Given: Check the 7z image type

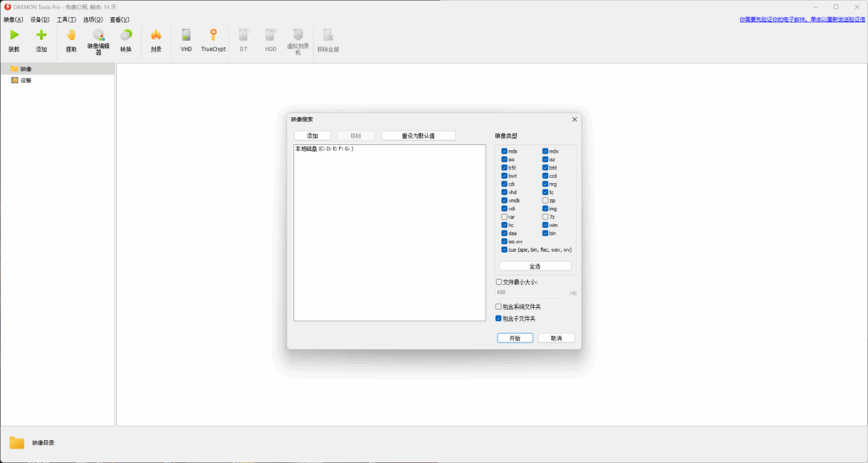Looking at the screenshot, I should tap(545, 217).
